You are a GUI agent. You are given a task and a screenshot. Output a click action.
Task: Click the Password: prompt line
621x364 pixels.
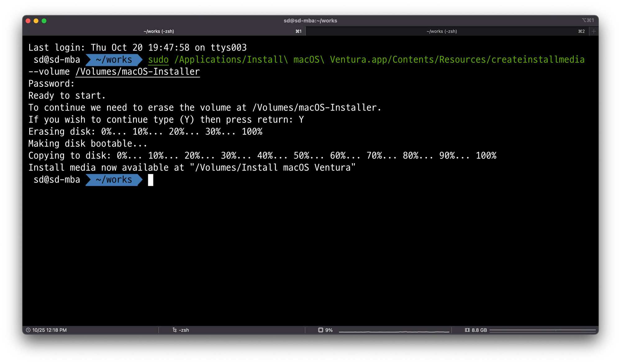pos(52,83)
